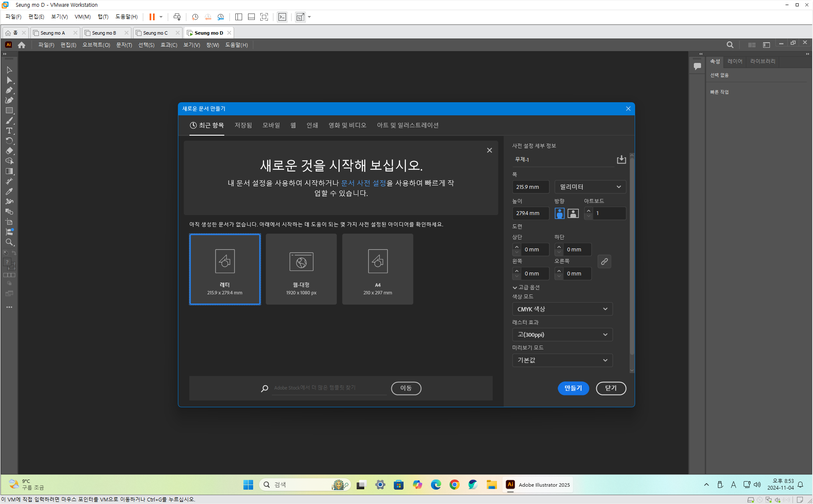
Task: Collapse the 고급 옵션 section
Action: coord(526,287)
